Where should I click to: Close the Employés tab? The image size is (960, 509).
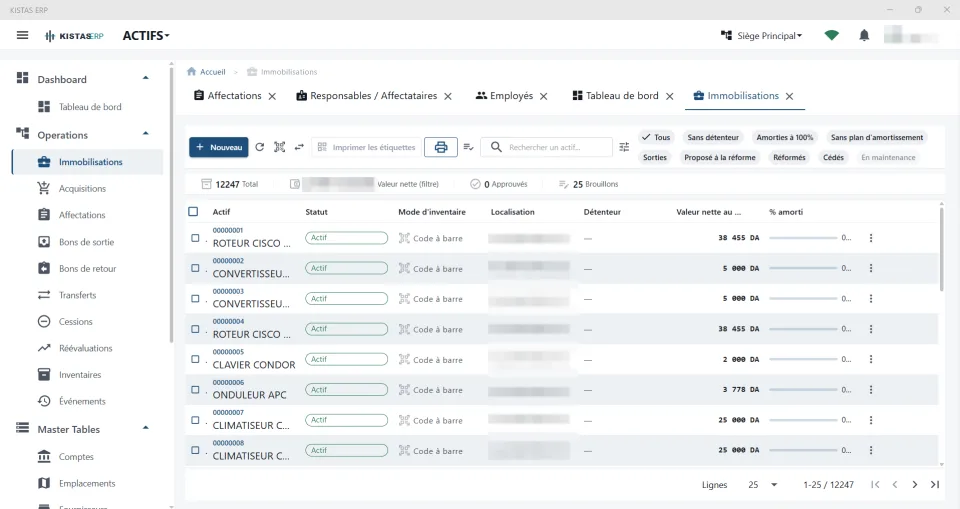point(544,96)
